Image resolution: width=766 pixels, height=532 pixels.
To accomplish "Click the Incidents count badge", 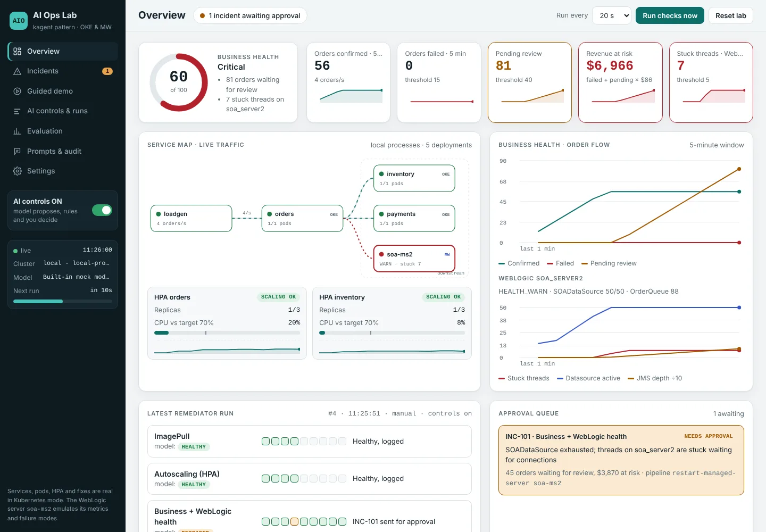I will 107,71.
